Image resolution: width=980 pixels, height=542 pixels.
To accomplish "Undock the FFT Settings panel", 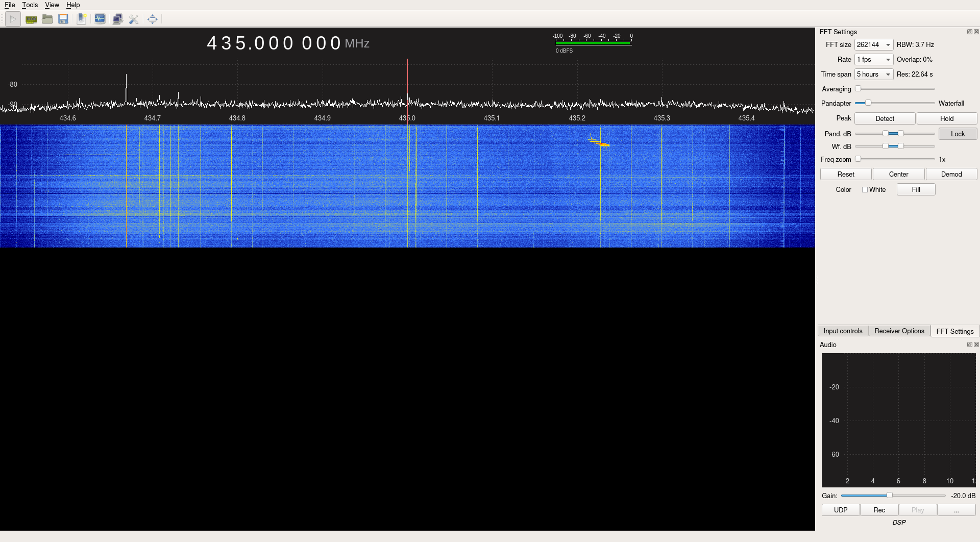I will [x=970, y=32].
